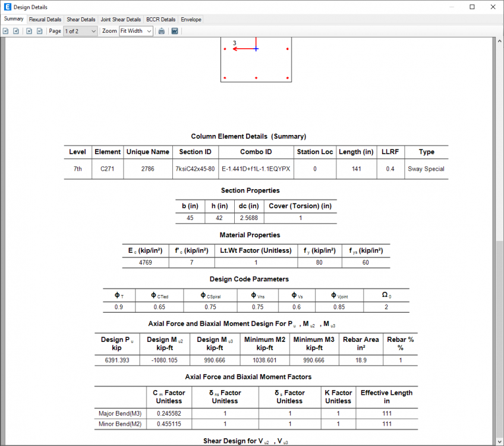Click the vertical scrollbar thumb
Image resolution: width=504 pixels, height=446 pixels.
click(499, 338)
